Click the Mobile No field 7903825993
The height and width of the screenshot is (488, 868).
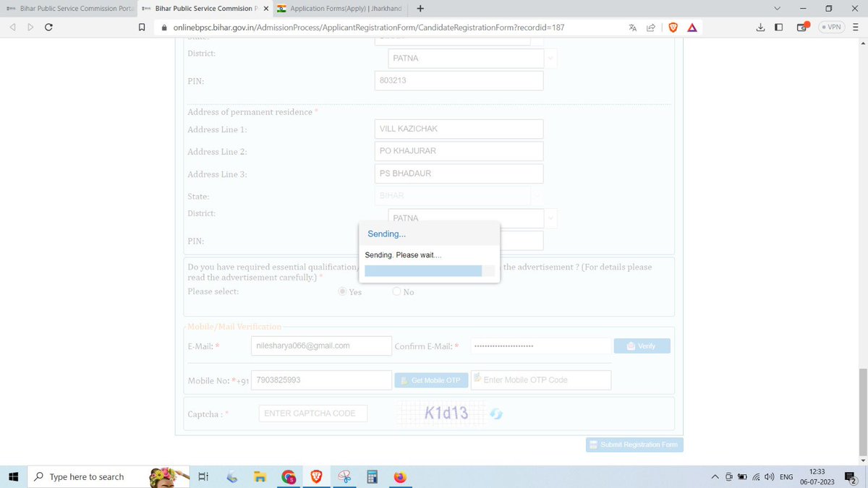click(321, 380)
